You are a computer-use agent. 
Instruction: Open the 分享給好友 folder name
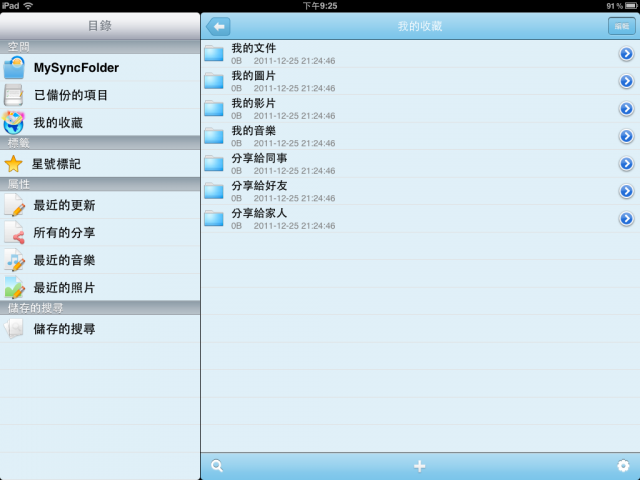click(259, 186)
